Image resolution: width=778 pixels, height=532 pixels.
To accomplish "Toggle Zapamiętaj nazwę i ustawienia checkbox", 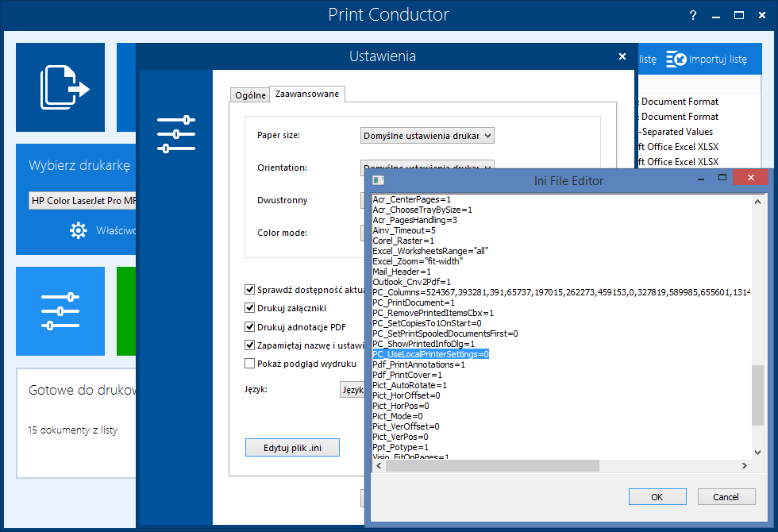I will tap(249, 345).
